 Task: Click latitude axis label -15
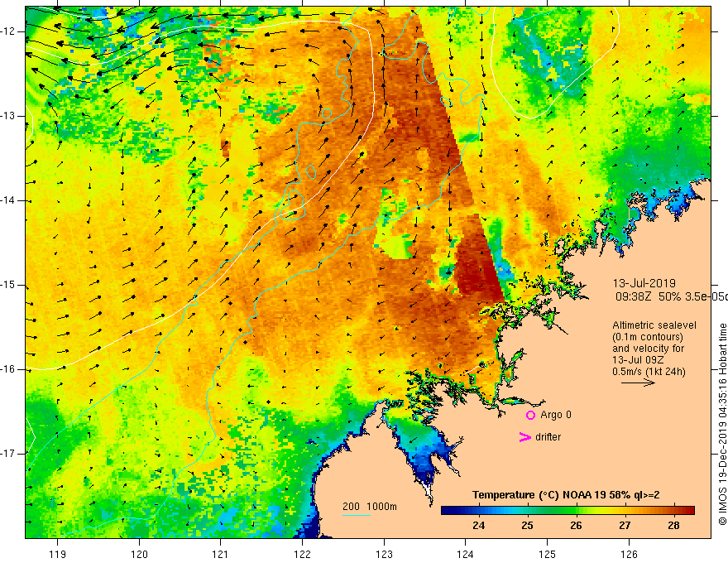[8, 285]
